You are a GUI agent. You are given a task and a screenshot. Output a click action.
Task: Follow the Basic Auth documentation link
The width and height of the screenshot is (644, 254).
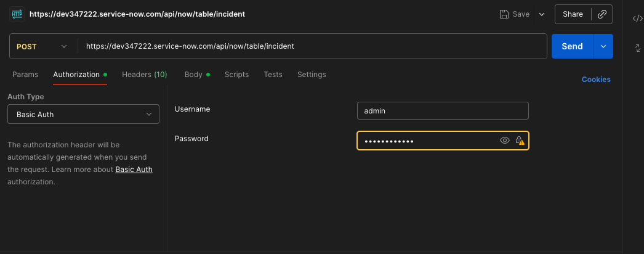click(134, 170)
